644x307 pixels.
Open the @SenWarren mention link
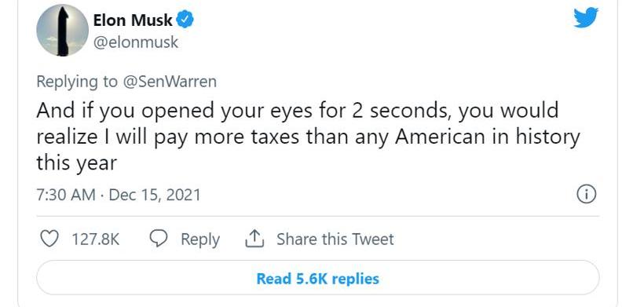[x=170, y=82]
